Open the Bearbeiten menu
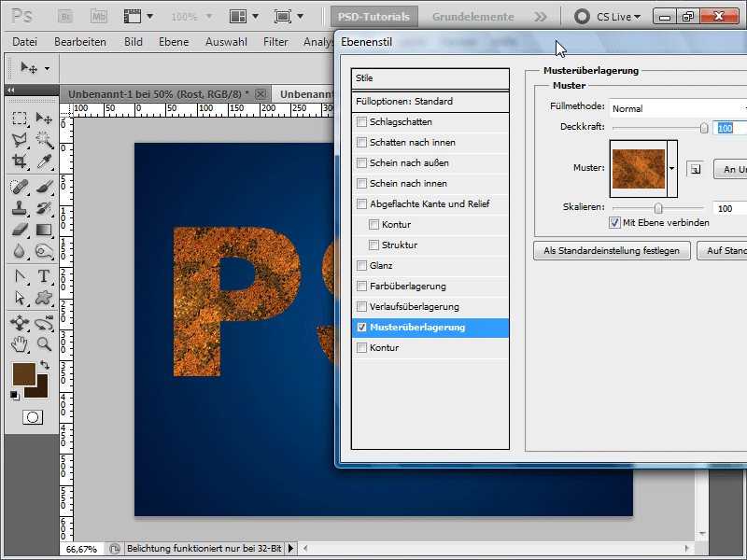Viewport: 747px width, 560px height. tap(80, 42)
